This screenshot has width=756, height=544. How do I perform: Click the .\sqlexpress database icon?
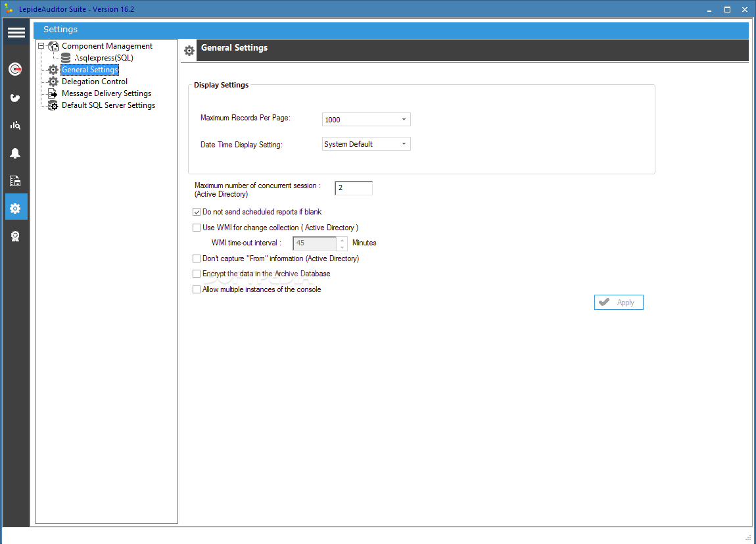(x=66, y=58)
